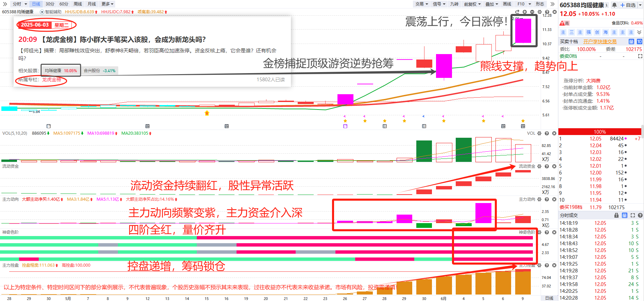Toggle the 10-level depth button in 买卖十档
Image resolution: width=644 pixels, height=301 pixels.
point(639,41)
